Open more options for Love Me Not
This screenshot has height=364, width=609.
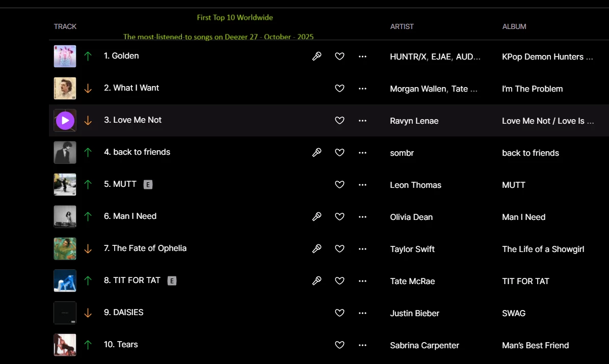(x=362, y=121)
